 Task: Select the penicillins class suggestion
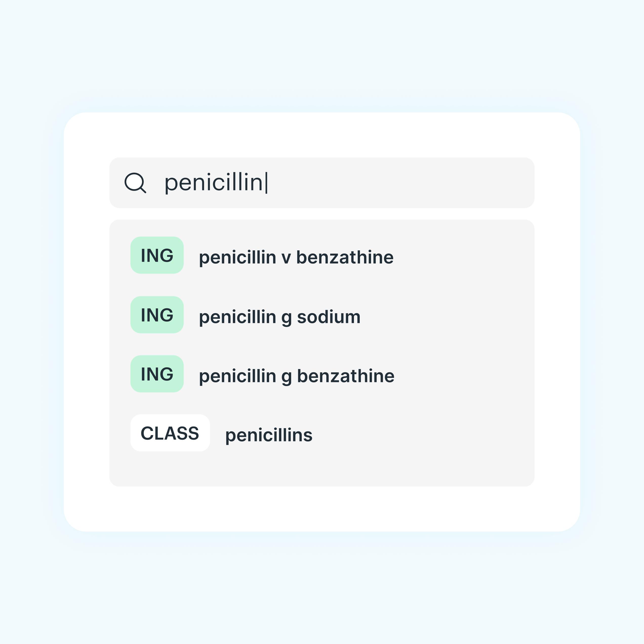[269, 435]
